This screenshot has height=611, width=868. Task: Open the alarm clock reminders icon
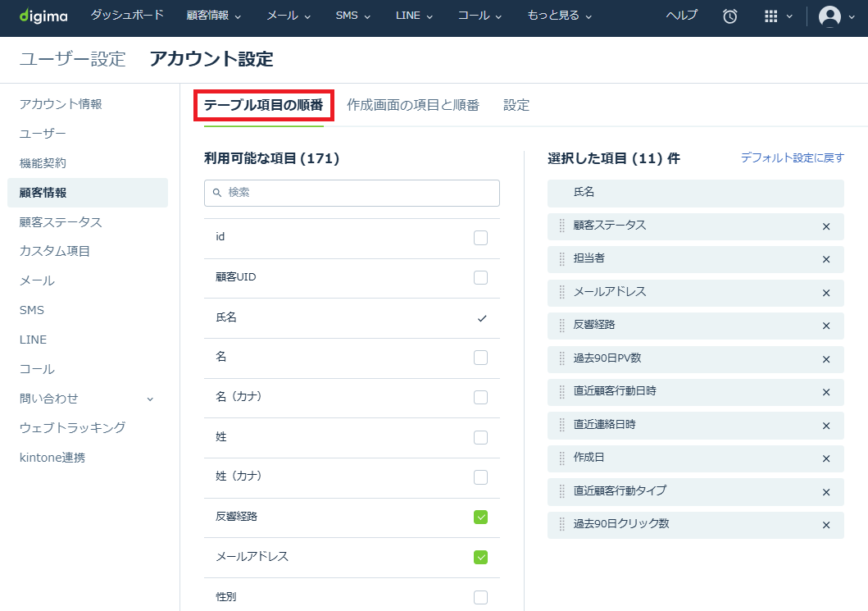[729, 16]
